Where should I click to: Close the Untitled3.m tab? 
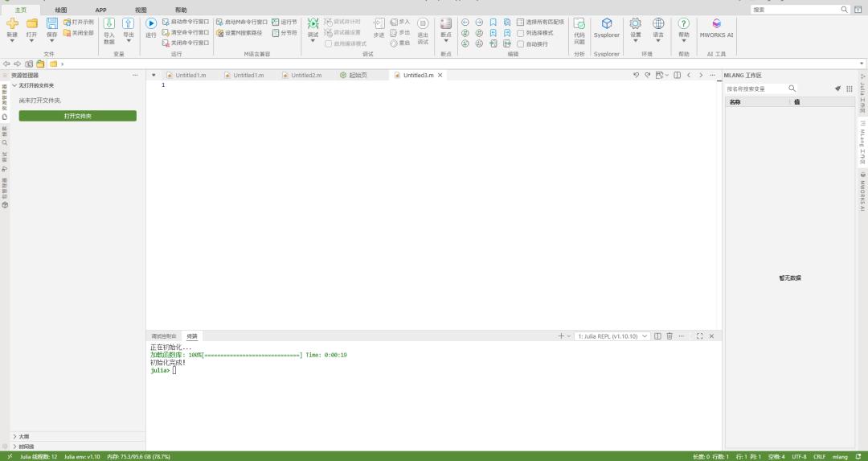[x=440, y=76]
